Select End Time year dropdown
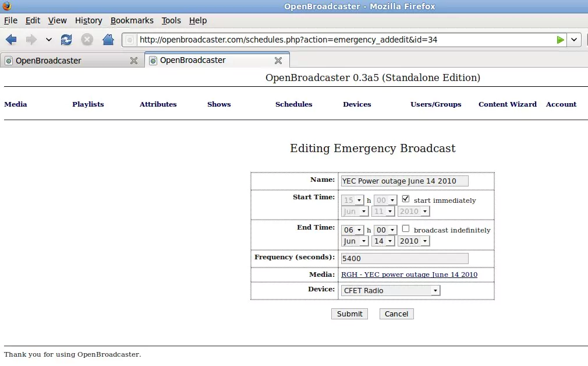The image size is (588, 366). pos(413,241)
